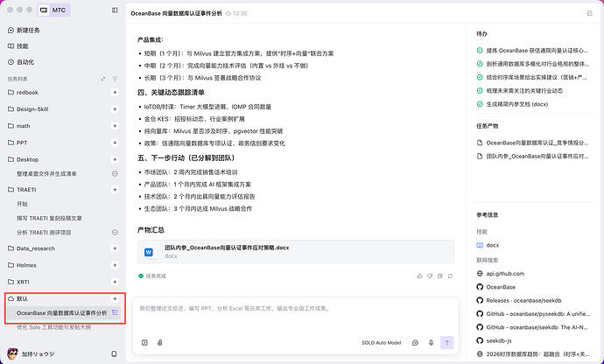Click status icon beside 整理桌面文件并生成清单
The image size is (604, 364).
[x=115, y=174]
